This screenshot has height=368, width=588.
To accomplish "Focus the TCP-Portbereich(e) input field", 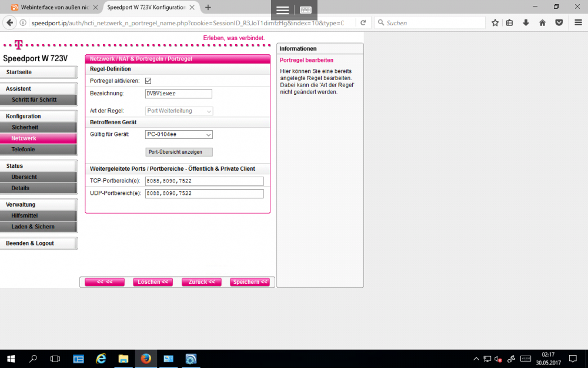I will click(205, 181).
